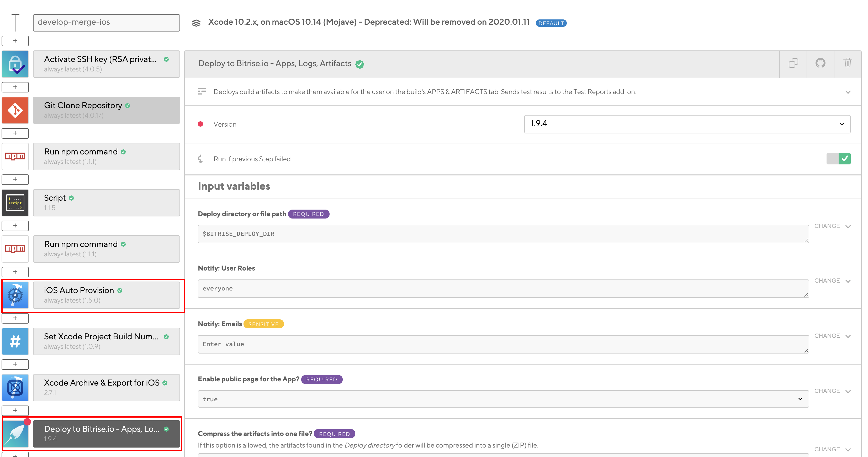Select the iOS Auto Provision step
Viewport: 868px width, 457px height.
[x=107, y=295]
